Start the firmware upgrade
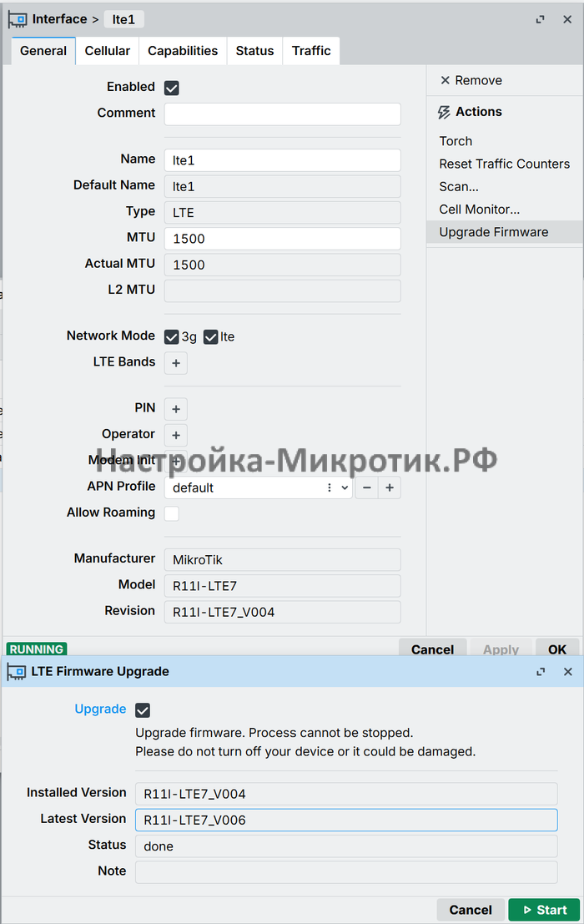584x924 pixels. click(545, 910)
